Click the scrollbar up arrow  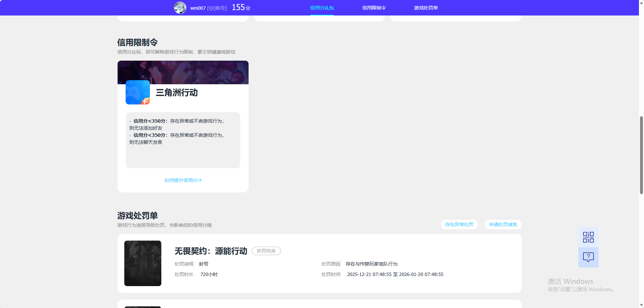pos(641,2)
